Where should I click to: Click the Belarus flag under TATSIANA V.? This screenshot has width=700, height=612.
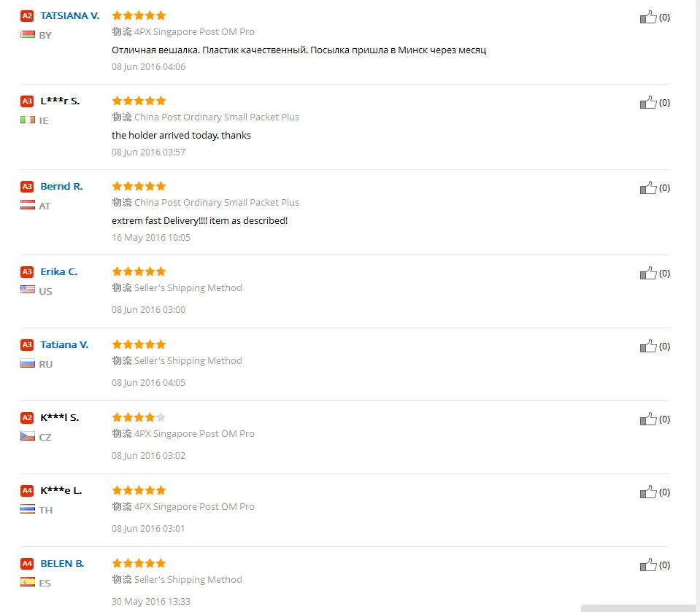(28, 34)
